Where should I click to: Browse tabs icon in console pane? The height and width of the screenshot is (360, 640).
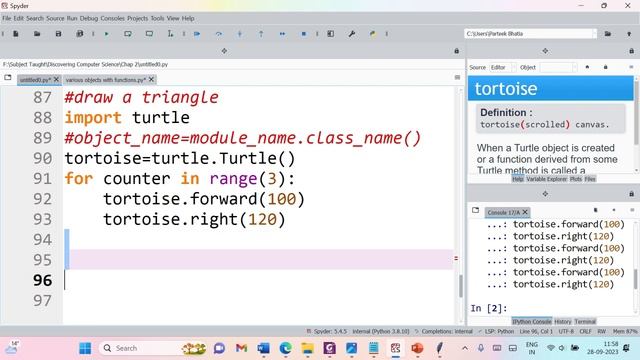click(x=476, y=210)
